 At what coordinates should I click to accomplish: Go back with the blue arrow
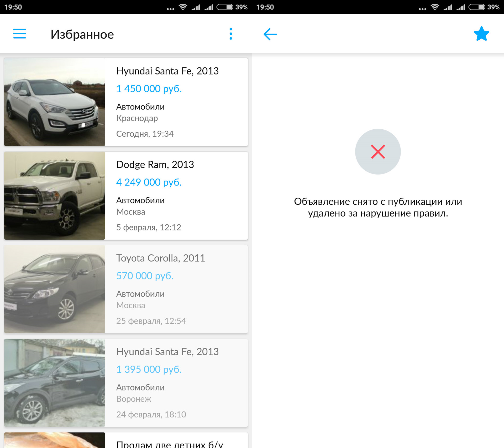[270, 34]
